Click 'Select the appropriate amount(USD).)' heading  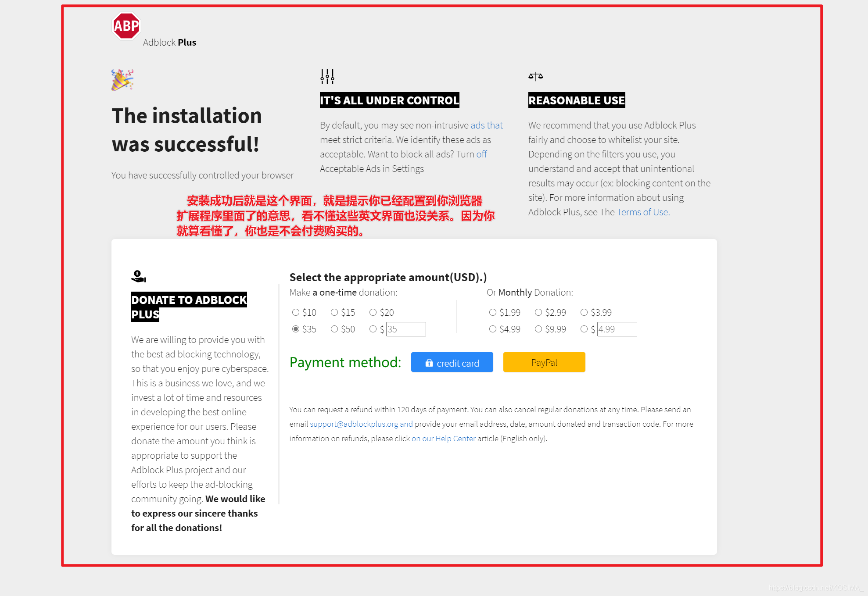coord(388,277)
